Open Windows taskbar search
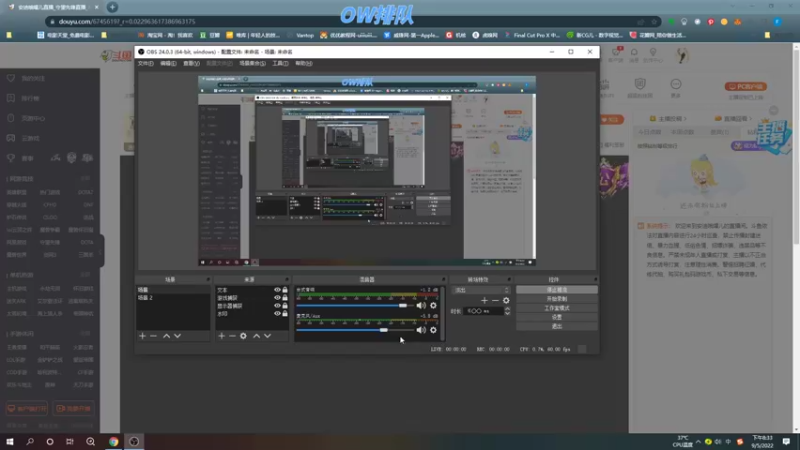The height and width of the screenshot is (450, 800). pyautogui.click(x=30, y=441)
